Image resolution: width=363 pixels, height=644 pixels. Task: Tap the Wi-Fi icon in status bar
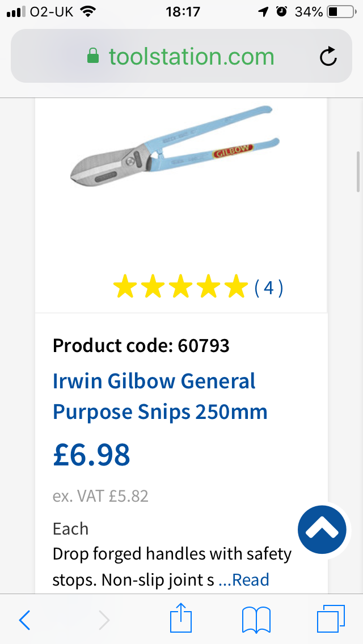[x=88, y=11]
